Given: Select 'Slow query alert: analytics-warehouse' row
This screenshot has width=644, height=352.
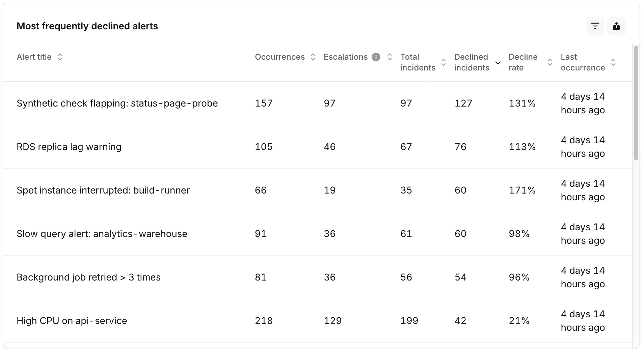Looking at the screenshot, I should tap(318, 234).
